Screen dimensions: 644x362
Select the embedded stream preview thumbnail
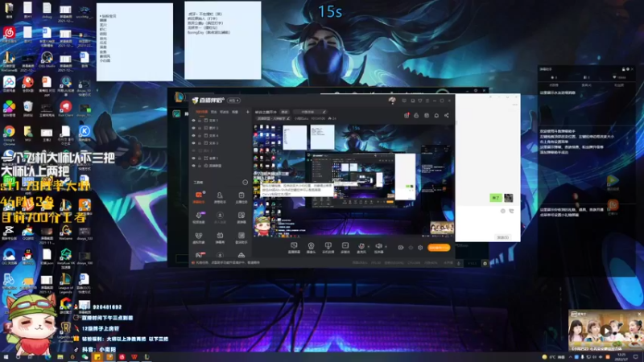coord(353,180)
